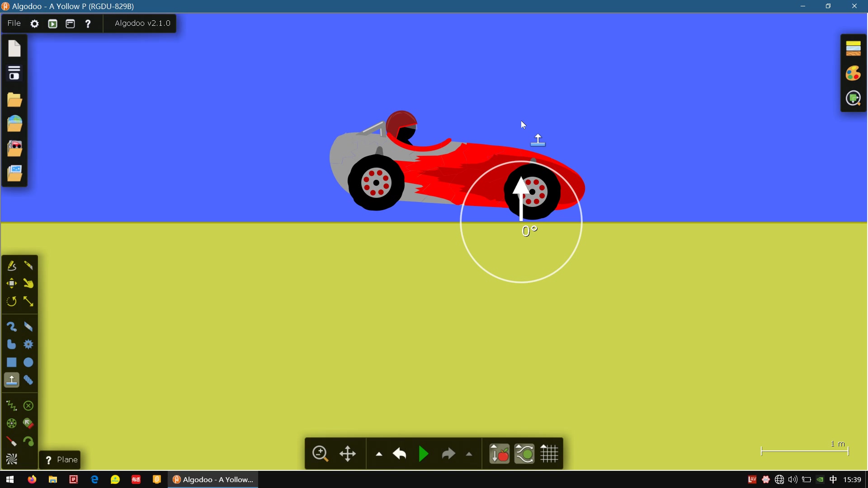Toggle air friction button
This screenshot has width=868, height=488.
click(524, 454)
